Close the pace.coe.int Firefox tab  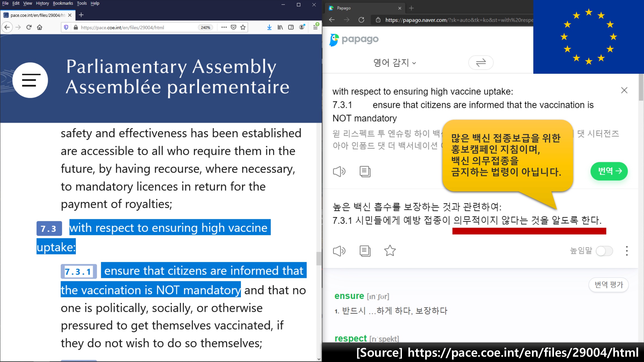tap(70, 15)
